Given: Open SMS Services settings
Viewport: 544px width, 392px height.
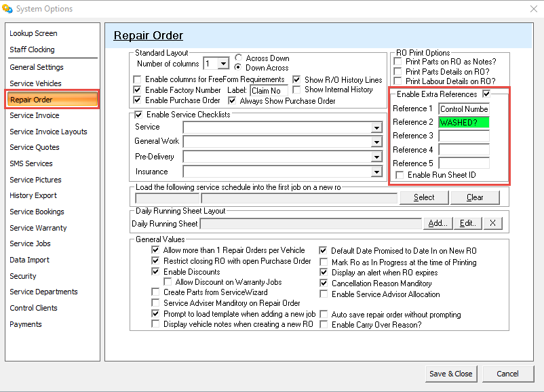Looking at the screenshot, I should (31, 163).
